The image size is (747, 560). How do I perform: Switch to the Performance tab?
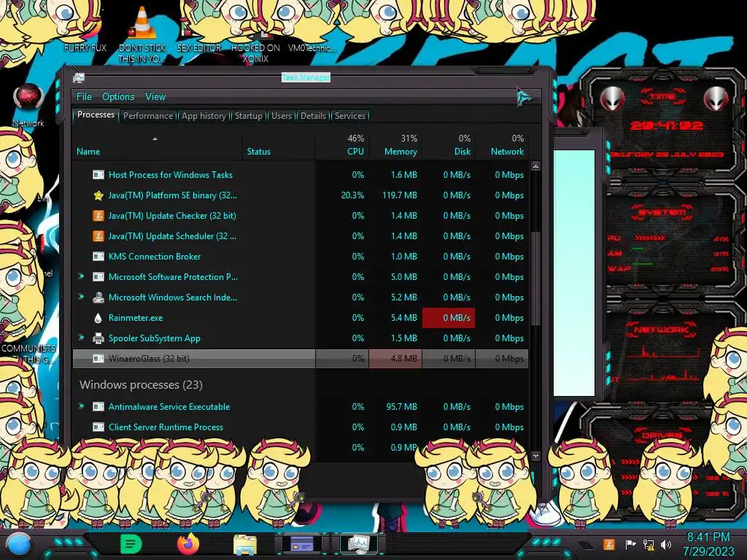coord(148,116)
